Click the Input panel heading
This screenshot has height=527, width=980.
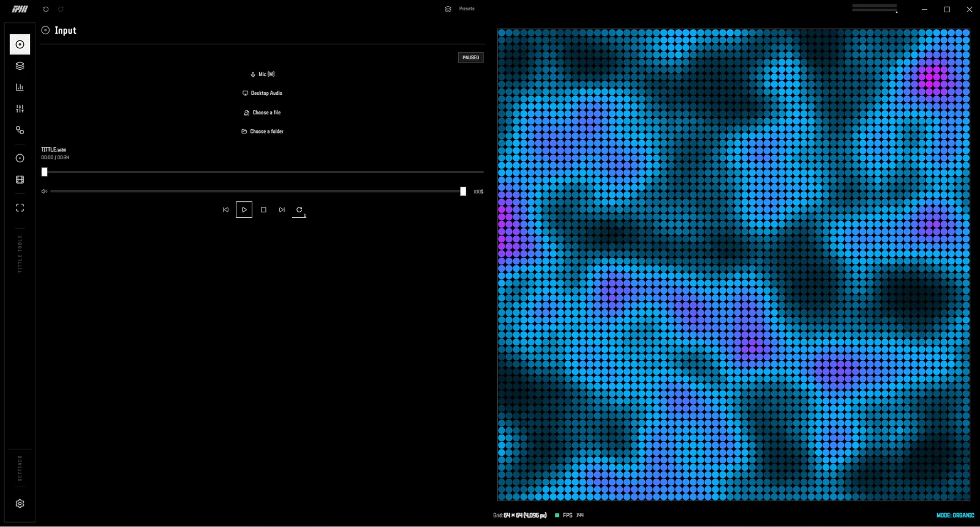coord(66,31)
